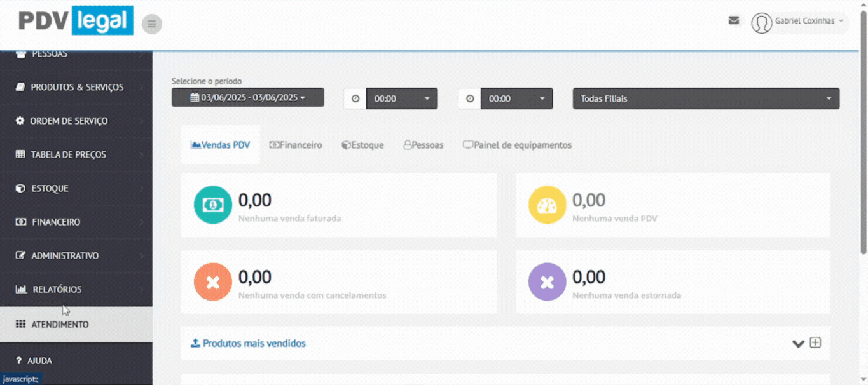Open the mail envelope icon

click(x=733, y=20)
